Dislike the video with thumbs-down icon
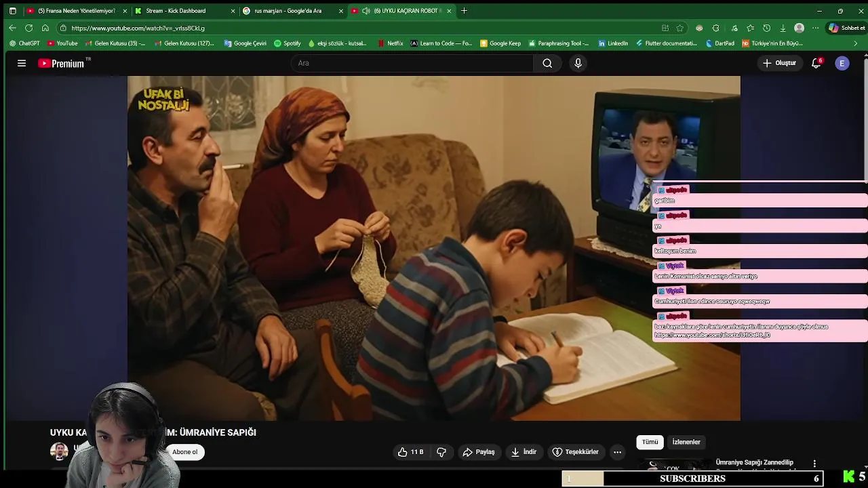Screen dimensions: 868x488 (441, 452)
